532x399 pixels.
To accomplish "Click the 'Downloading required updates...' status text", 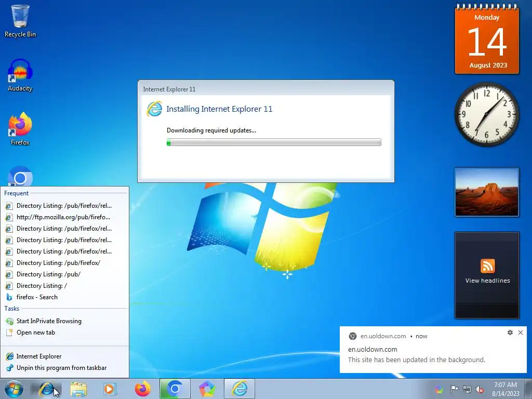I will [211, 130].
